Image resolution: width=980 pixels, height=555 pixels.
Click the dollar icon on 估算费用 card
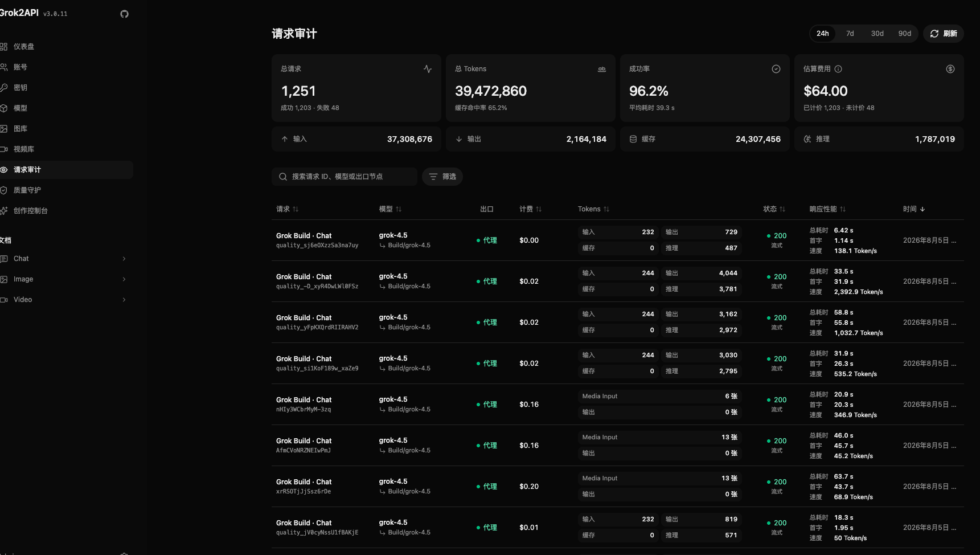[950, 69]
